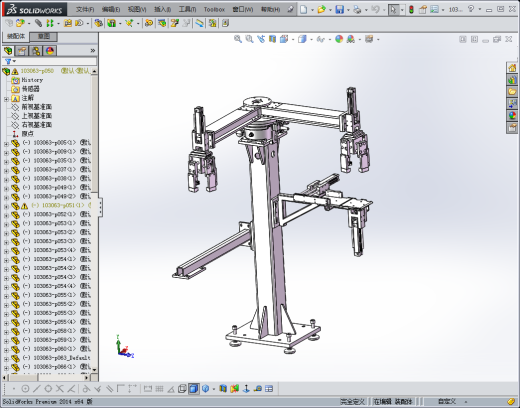520x408 pixels.
Task: Switch to the 装配体 toolbar tab
Action: point(16,36)
